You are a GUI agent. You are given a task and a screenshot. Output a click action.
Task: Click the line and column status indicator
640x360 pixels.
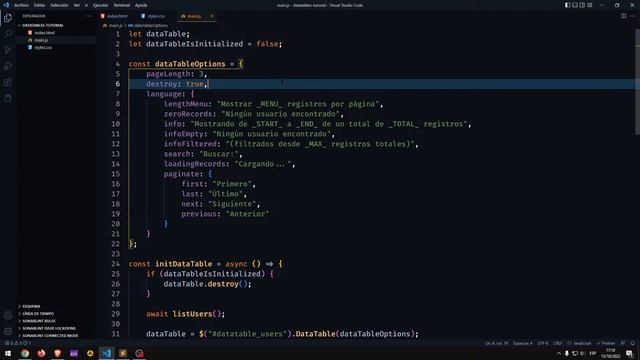point(496,343)
